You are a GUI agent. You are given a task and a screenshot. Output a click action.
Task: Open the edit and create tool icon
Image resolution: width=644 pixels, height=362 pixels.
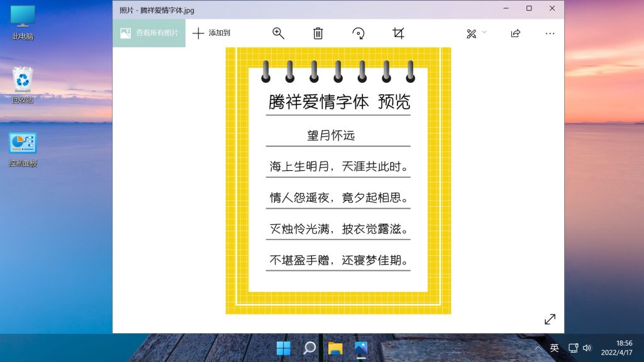(472, 33)
